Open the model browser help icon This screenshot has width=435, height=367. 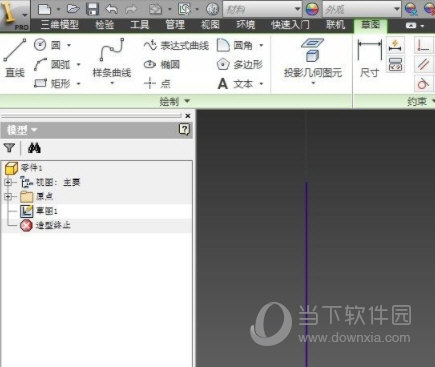click(x=184, y=129)
